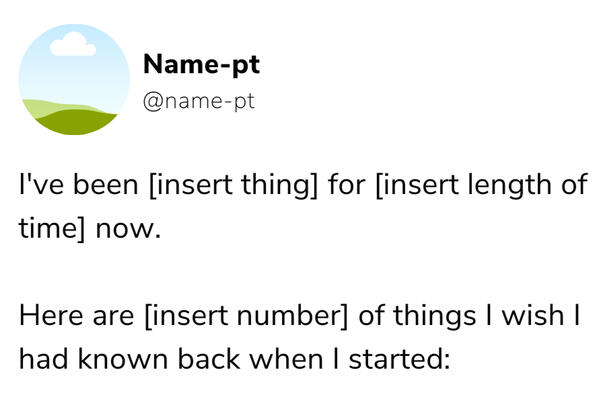Click the white cloud in the avatar
The width and height of the screenshot is (615, 417).
click(72, 43)
